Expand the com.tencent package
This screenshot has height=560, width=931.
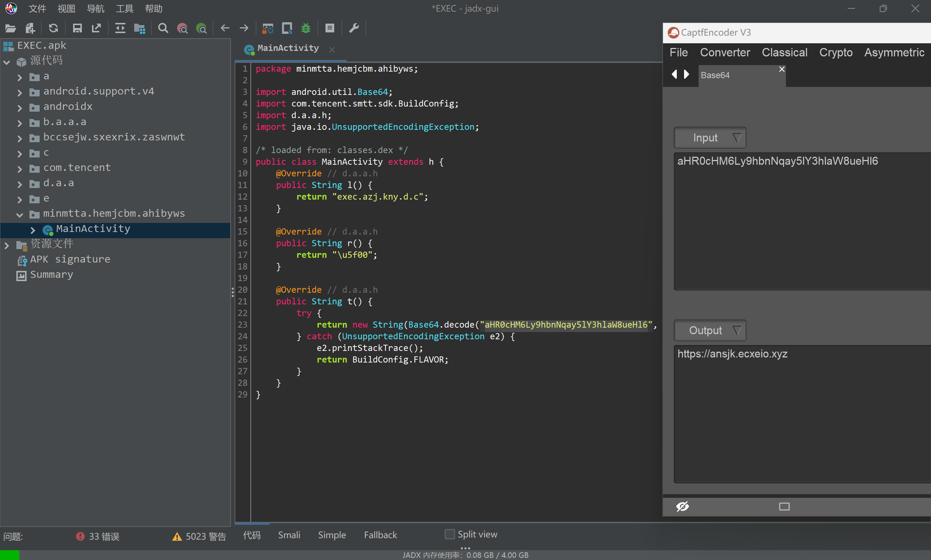20,169
